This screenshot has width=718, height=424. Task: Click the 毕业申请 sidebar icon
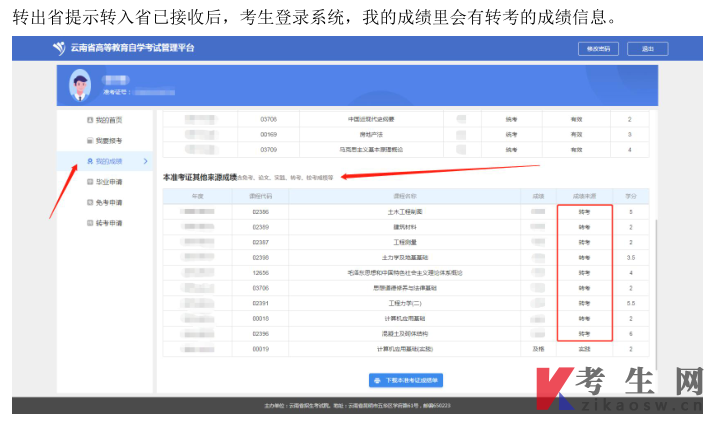(90, 182)
